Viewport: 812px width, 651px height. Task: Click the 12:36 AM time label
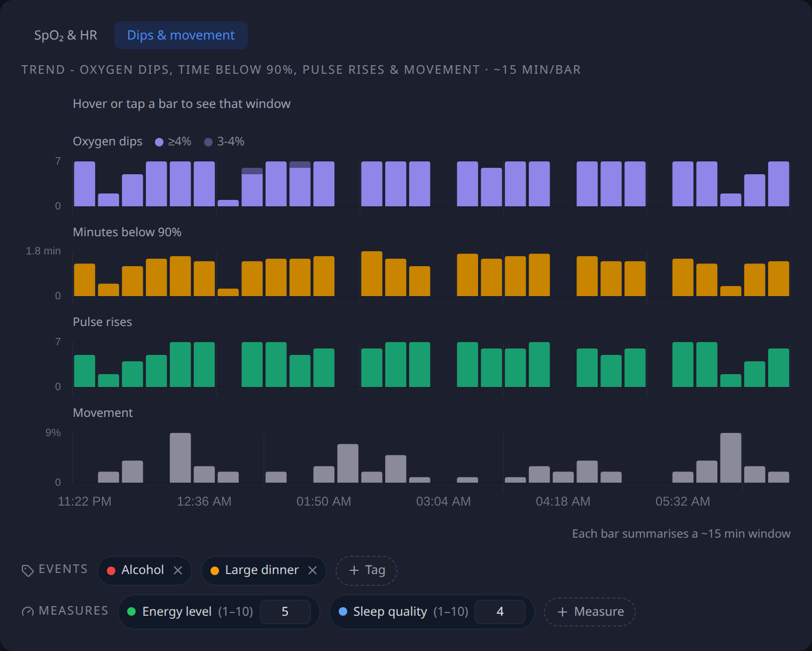coord(204,501)
